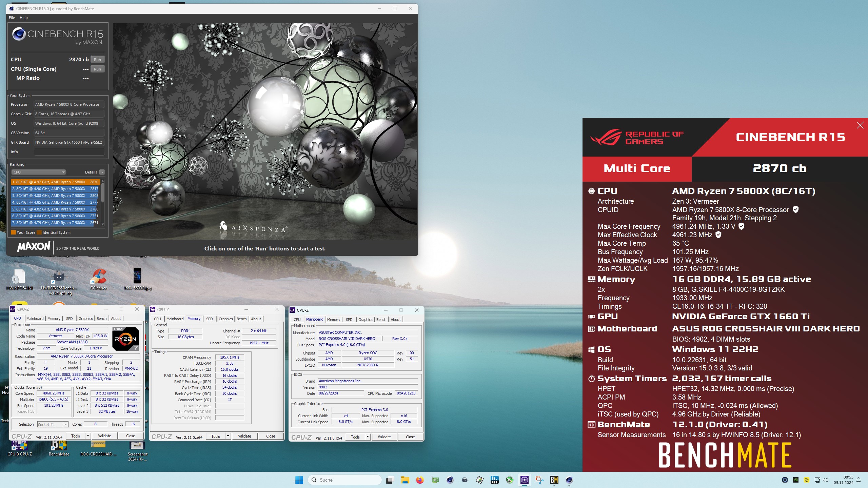Open the Socket #1 selection dropdown
This screenshot has width=868, height=488.
[53, 424]
